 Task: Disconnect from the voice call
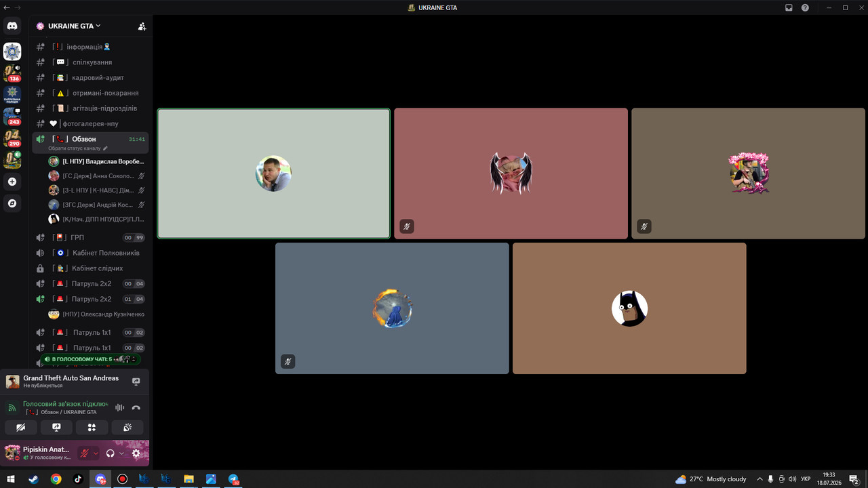[136, 407]
